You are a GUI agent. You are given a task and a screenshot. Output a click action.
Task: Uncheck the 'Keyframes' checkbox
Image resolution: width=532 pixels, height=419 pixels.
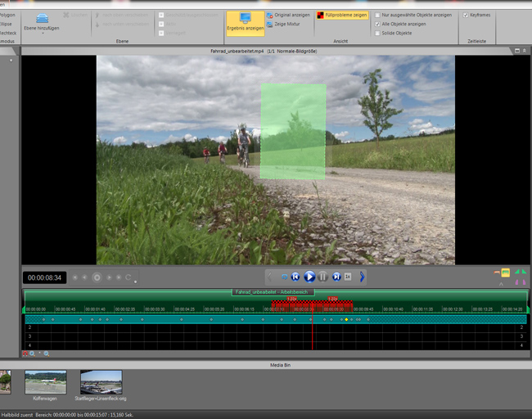click(x=466, y=15)
